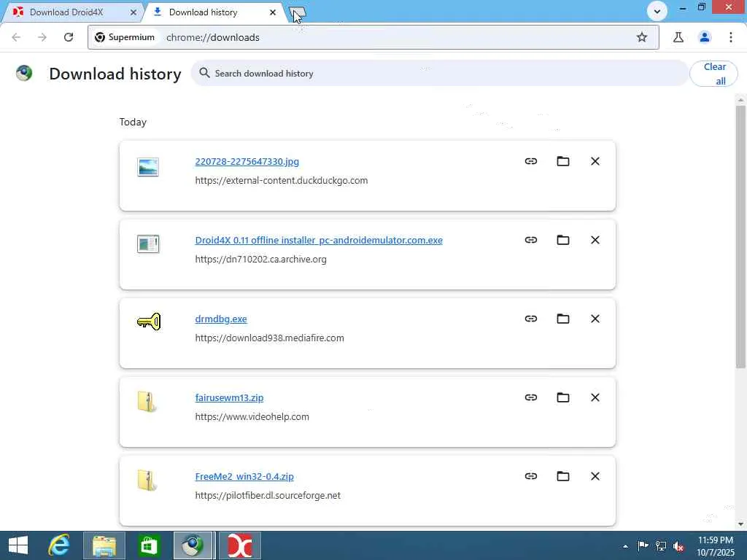Click the search magnifier icon
747x560 pixels.
click(204, 73)
